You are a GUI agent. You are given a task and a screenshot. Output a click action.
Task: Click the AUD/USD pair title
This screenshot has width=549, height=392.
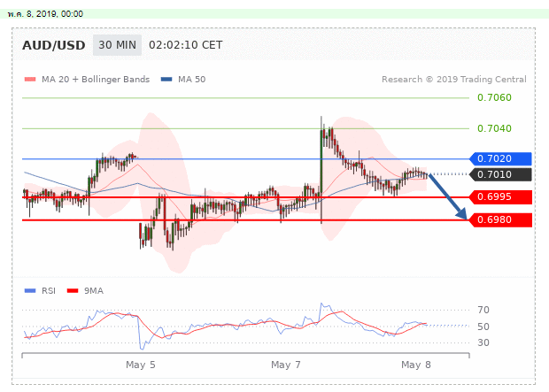coord(53,45)
